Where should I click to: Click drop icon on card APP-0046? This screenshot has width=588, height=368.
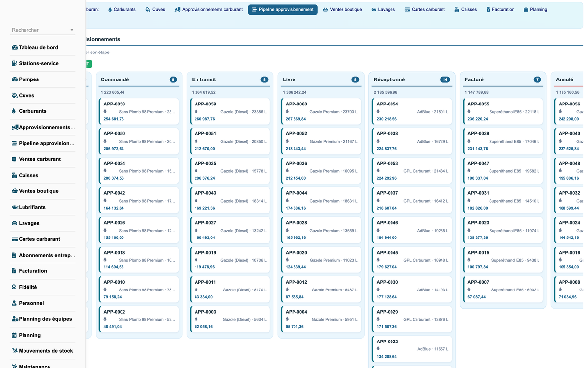click(378, 230)
